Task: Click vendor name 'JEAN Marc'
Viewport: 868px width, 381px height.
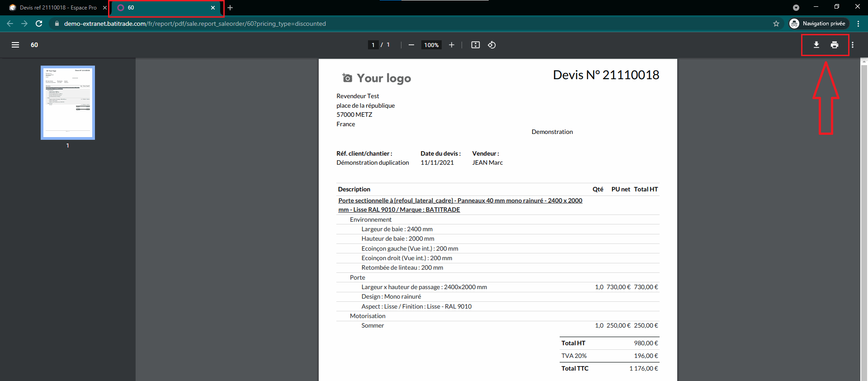Action: coord(487,162)
